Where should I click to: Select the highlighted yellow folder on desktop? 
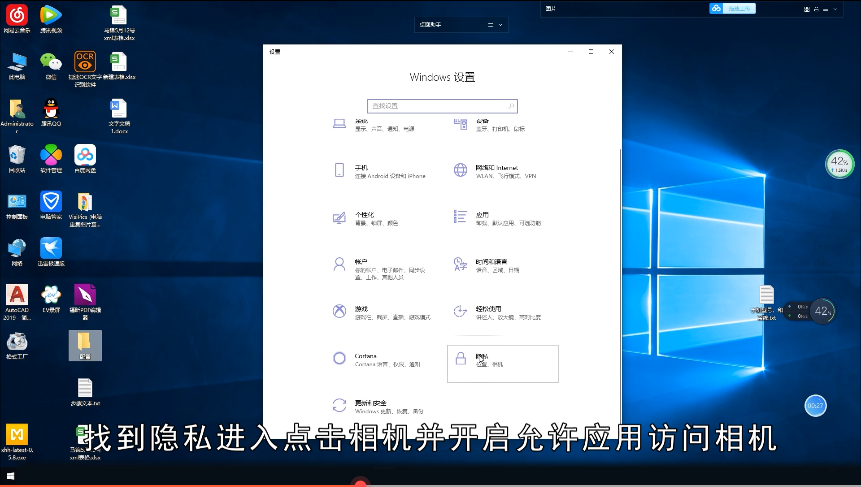[85, 346]
